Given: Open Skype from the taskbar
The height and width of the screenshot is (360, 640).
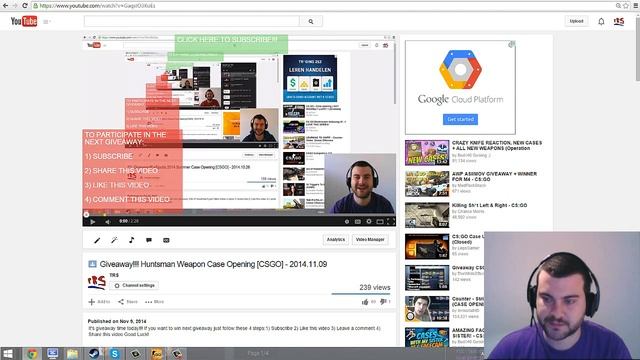Looking at the screenshot, I should (x=115, y=353).
